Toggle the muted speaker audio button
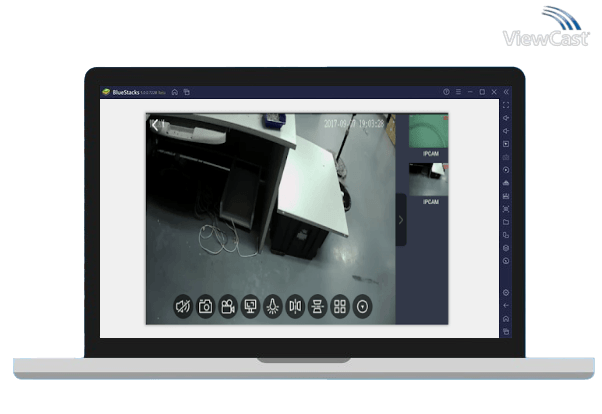The height and width of the screenshot is (414, 602). click(183, 306)
